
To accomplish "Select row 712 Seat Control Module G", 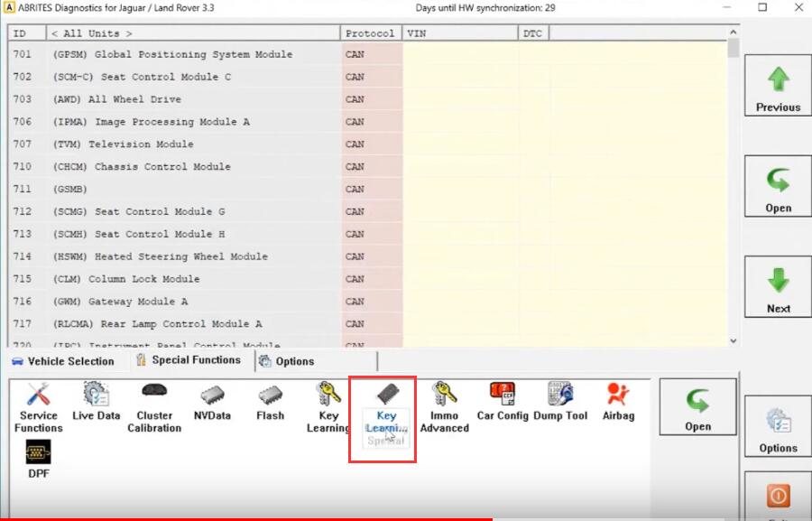I will [x=367, y=211].
